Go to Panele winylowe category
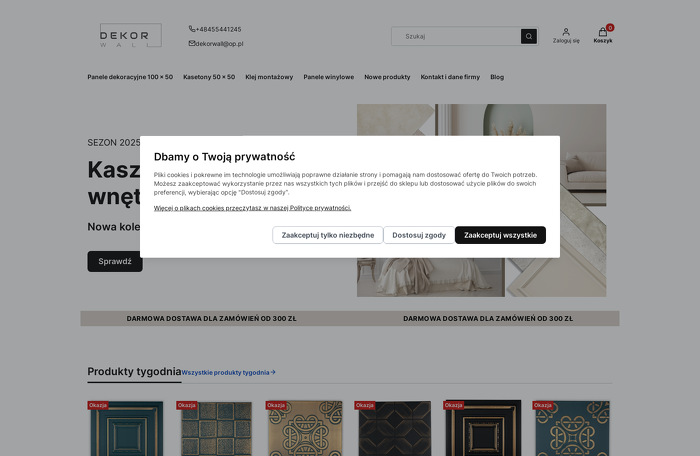The height and width of the screenshot is (456, 700). coord(328,77)
